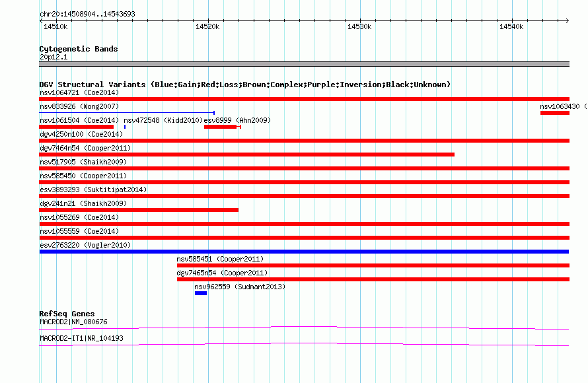Select the nsv1061504 (Coe2014) loss bar

coord(76,127)
